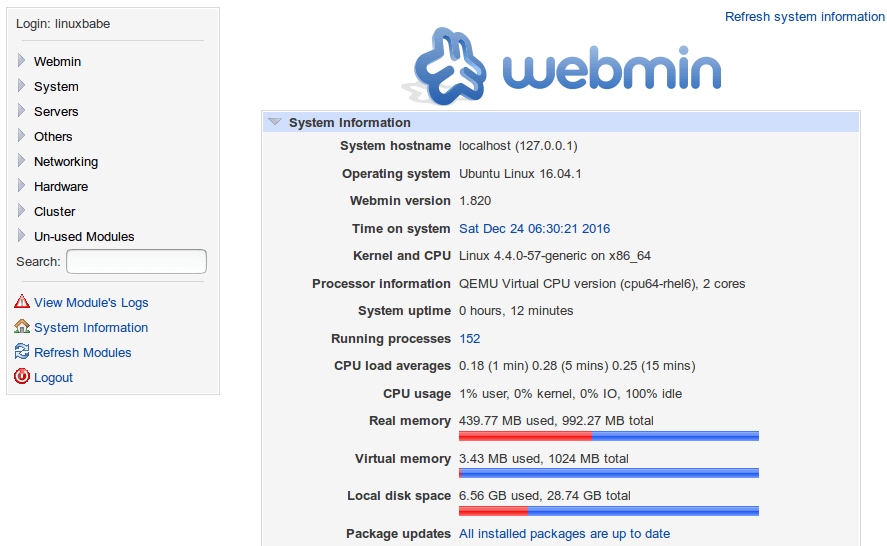887x546 pixels.
Task: Click the Refresh system information link
Action: click(x=804, y=17)
